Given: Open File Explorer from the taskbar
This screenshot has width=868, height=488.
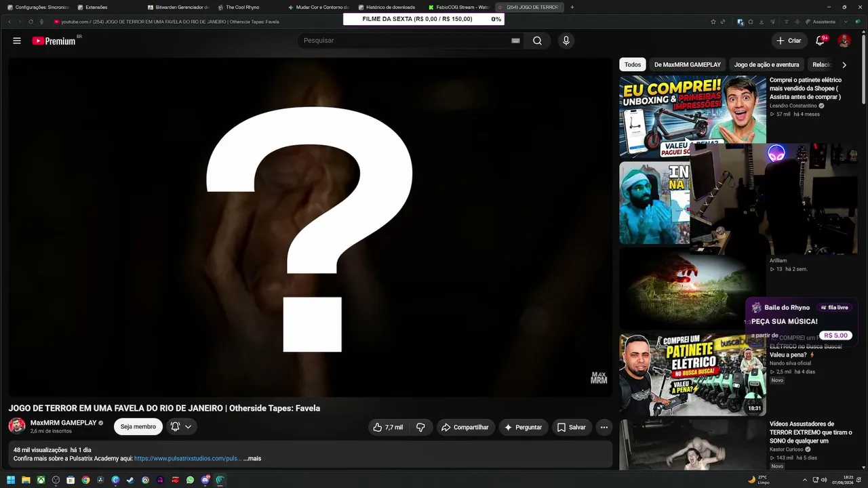Looking at the screenshot, I should pyautogui.click(x=26, y=480).
